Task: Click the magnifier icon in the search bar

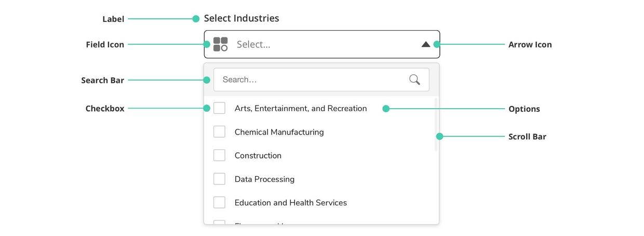Action: coord(414,80)
